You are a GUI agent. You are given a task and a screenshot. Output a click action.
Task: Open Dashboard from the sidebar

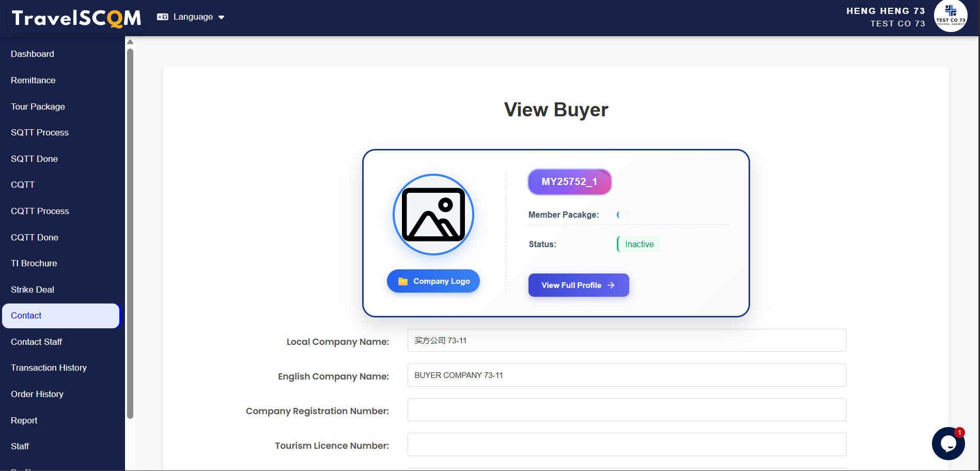coord(33,54)
